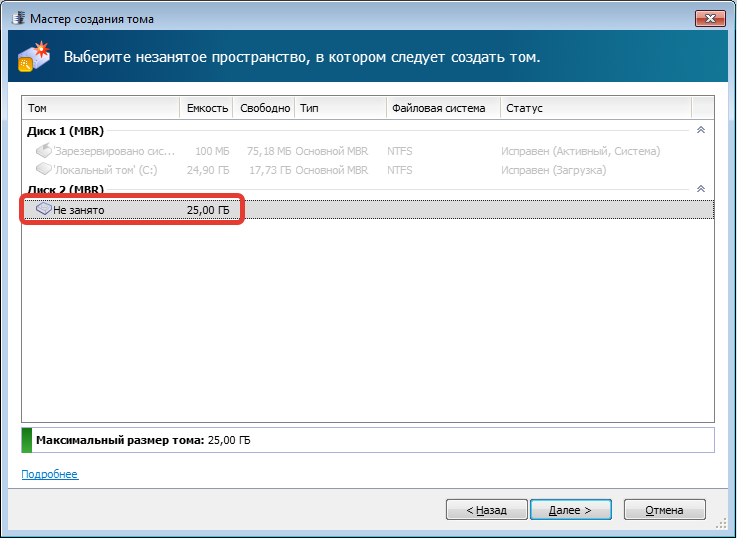Go back with the Назад button
This screenshot has height=538, width=737.
(486, 510)
